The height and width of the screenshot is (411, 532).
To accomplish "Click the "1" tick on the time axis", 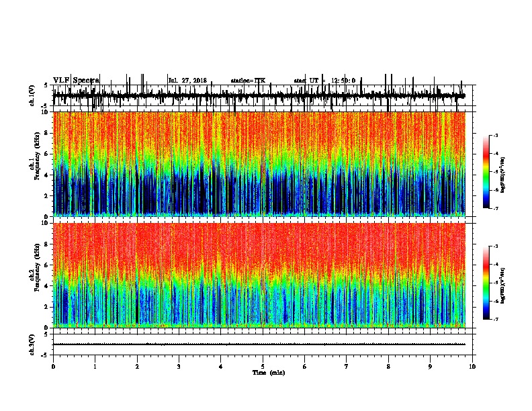I will click(95, 367).
